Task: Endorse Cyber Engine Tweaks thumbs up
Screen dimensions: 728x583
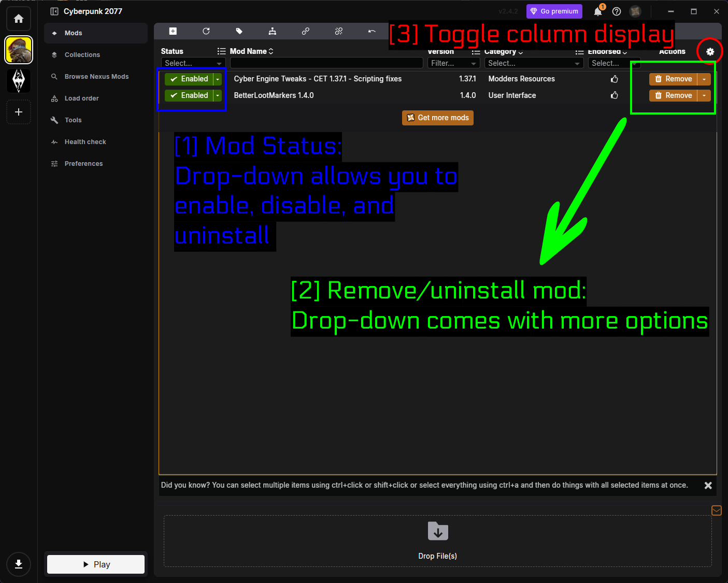Action: point(615,79)
